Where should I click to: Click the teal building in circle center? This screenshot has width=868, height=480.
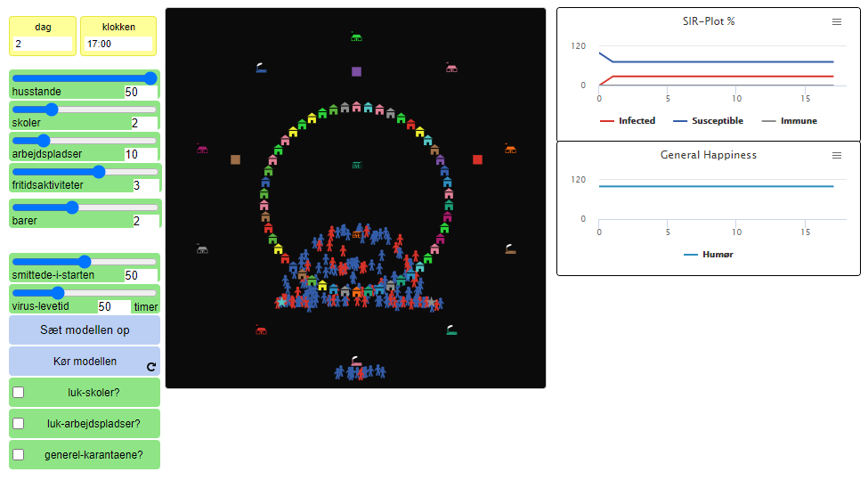pyautogui.click(x=357, y=165)
